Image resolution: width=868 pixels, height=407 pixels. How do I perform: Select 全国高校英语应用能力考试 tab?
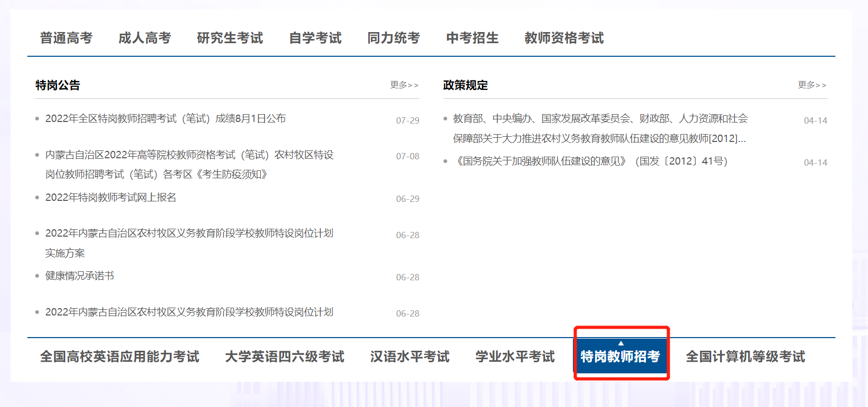tap(119, 357)
